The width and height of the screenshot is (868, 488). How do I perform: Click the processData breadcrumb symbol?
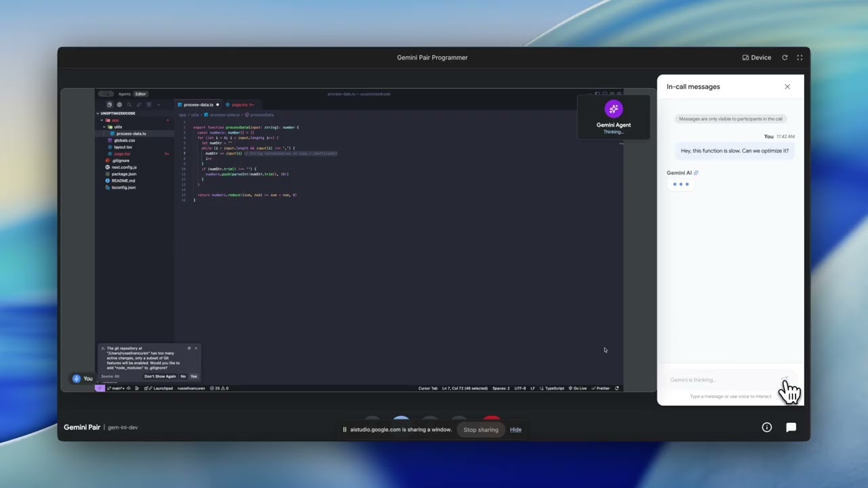pos(259,115)
